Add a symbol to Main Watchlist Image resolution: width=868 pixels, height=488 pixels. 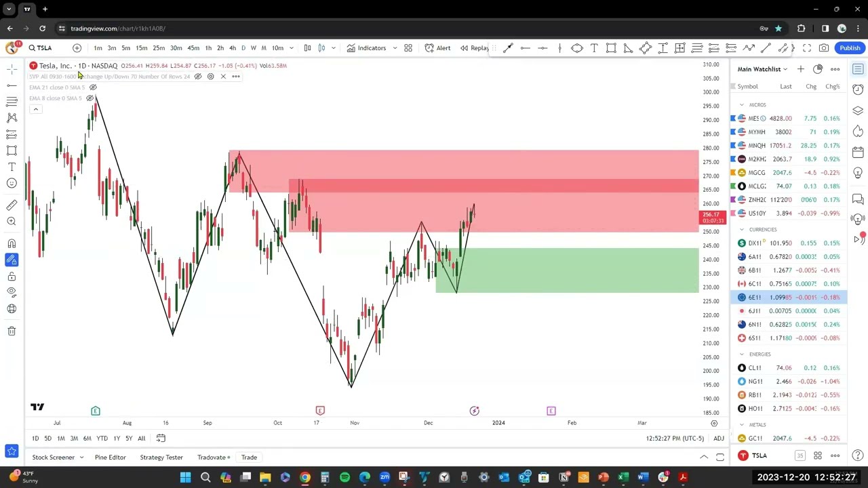click(x=801, y=69)
